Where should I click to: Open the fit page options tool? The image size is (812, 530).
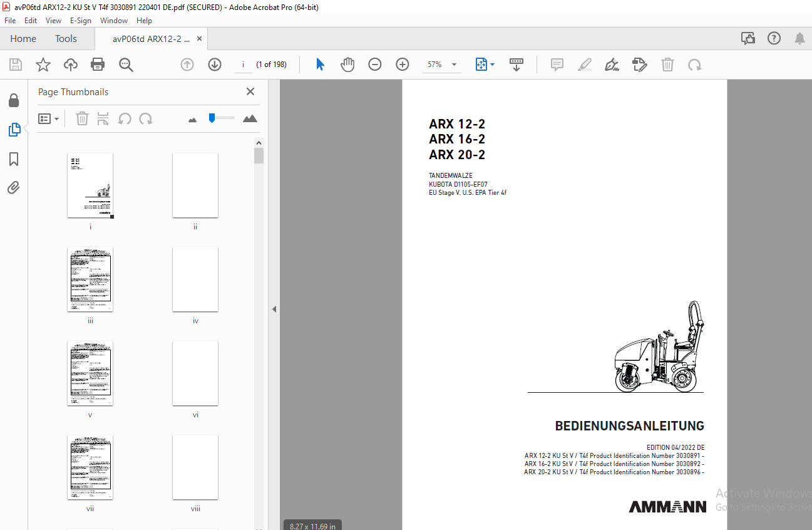pos(485,65)
